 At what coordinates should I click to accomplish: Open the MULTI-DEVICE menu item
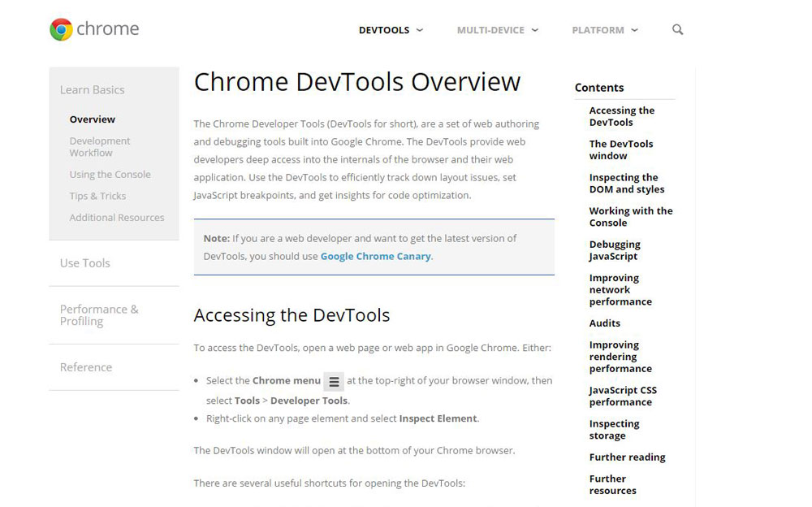[x=490, y=30]
